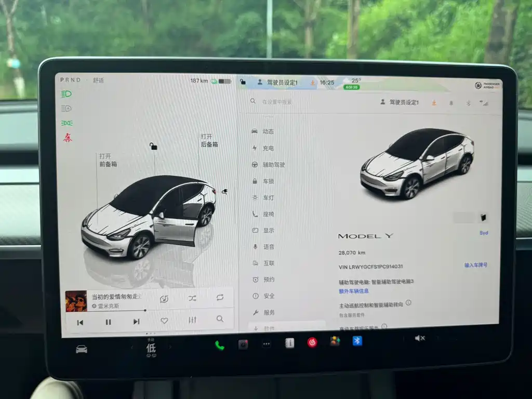Open vehicle controls via car icon
This screenshot has height=399, width=532.
82,349
